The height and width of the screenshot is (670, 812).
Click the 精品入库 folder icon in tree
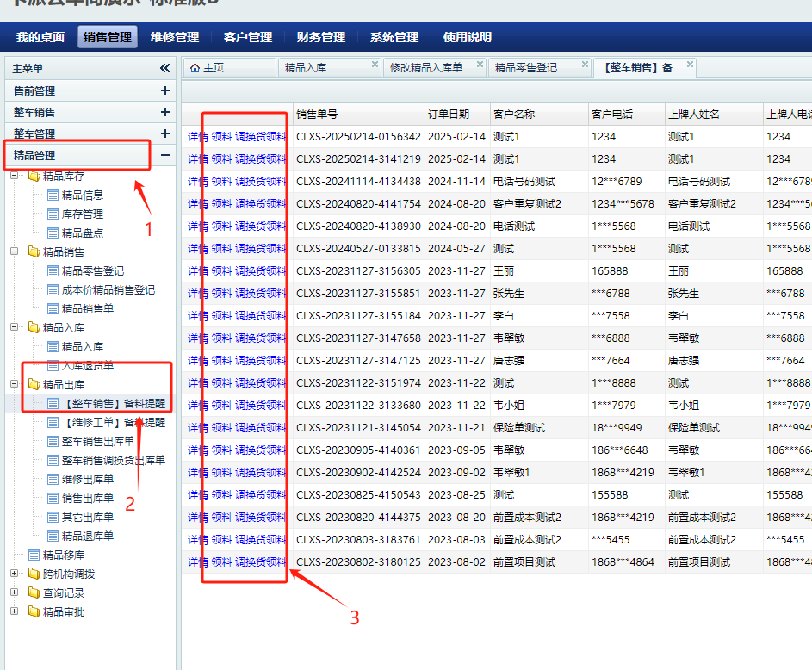pos(34,328)
